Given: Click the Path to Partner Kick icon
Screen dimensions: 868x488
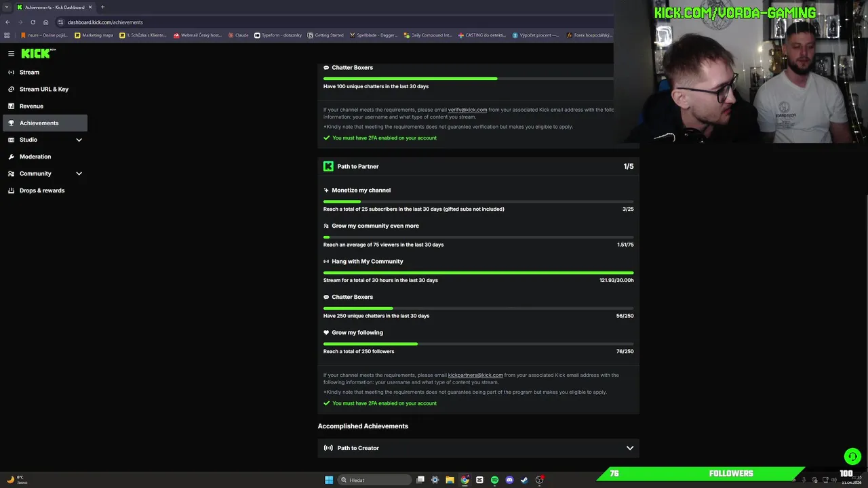Looking at the screenshot, I should point(328,166).
